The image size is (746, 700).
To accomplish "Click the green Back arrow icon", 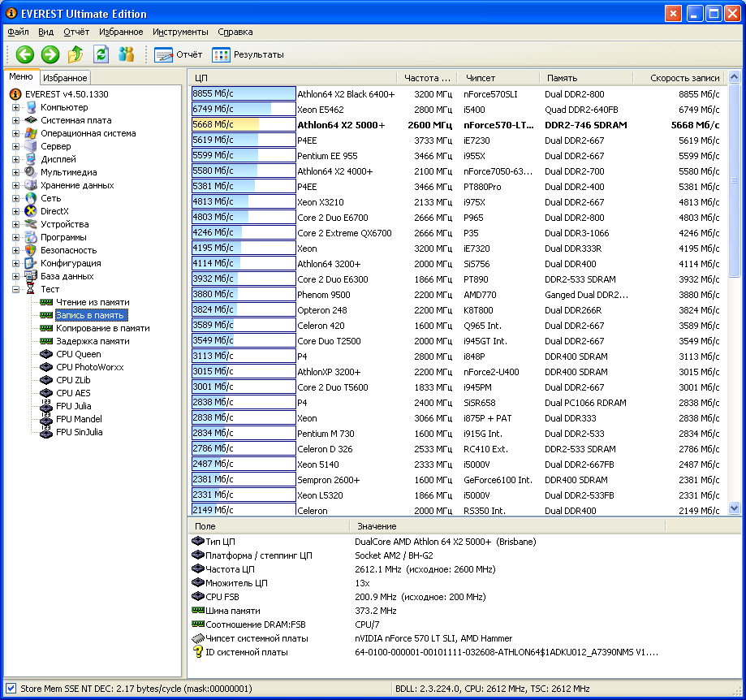I will [x=24, y=54].
